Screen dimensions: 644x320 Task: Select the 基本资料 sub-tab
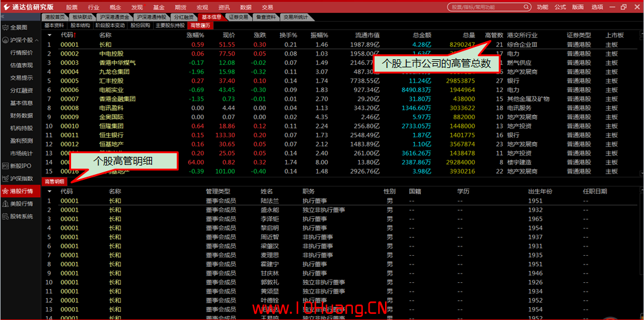[54, 25]
